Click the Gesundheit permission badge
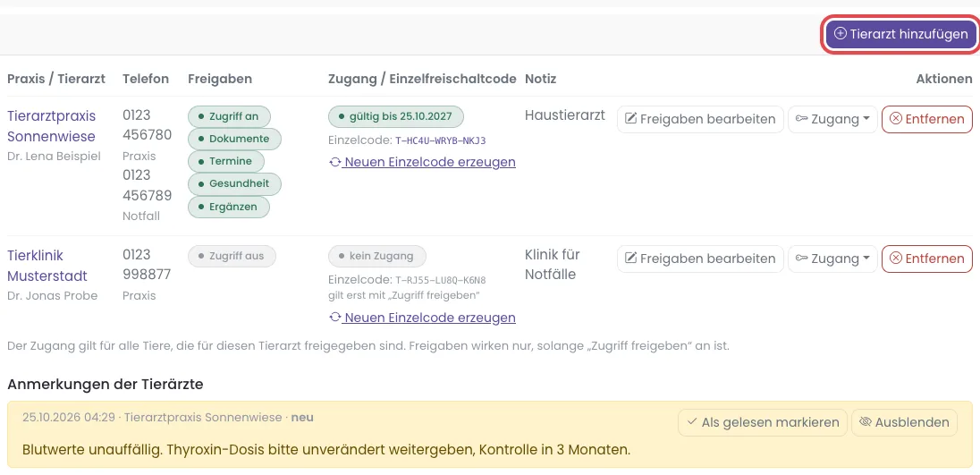980x475 pixels. click(234, 183)
